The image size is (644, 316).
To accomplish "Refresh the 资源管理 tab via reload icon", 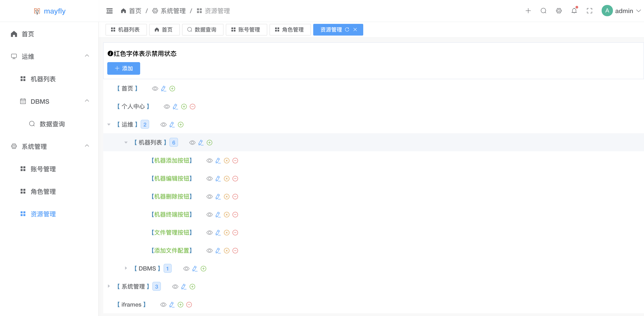I will (x=347, y=29).
